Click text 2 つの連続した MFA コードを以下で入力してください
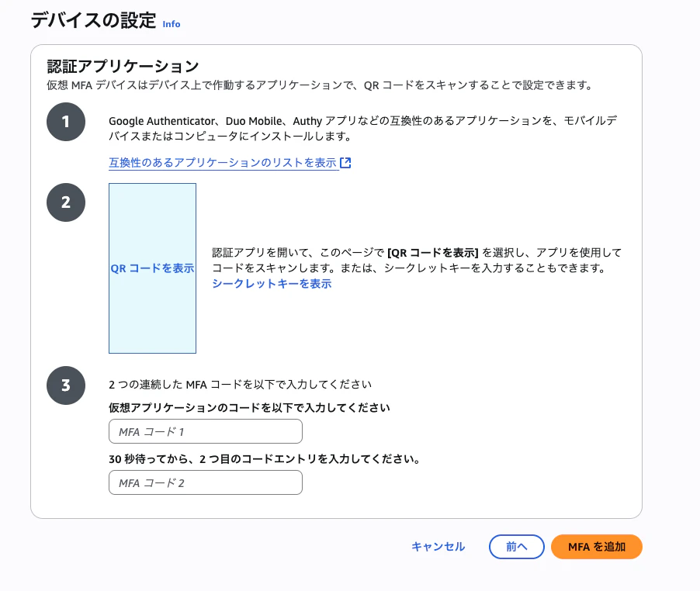This screenshot has height=591, width=700. click(x=240, y=385)
